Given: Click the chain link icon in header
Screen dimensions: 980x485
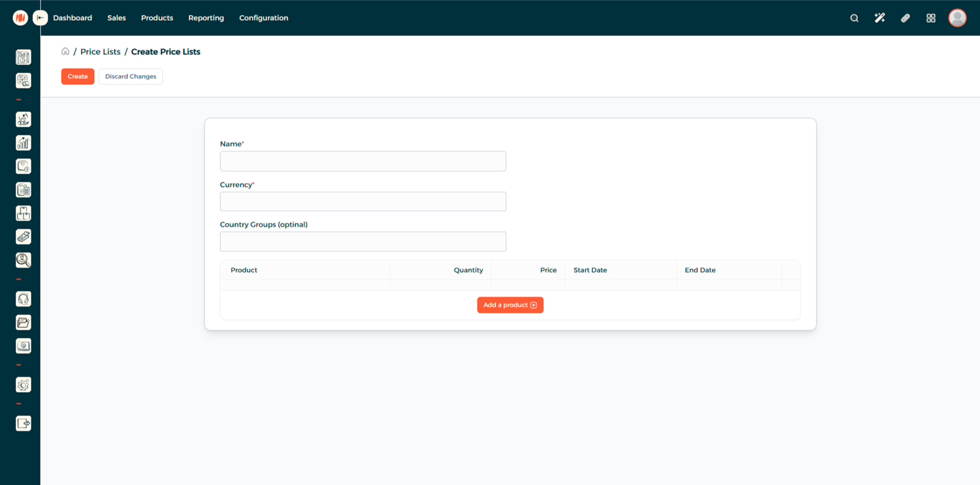Looking at the screenshot, I should [905, 18].
